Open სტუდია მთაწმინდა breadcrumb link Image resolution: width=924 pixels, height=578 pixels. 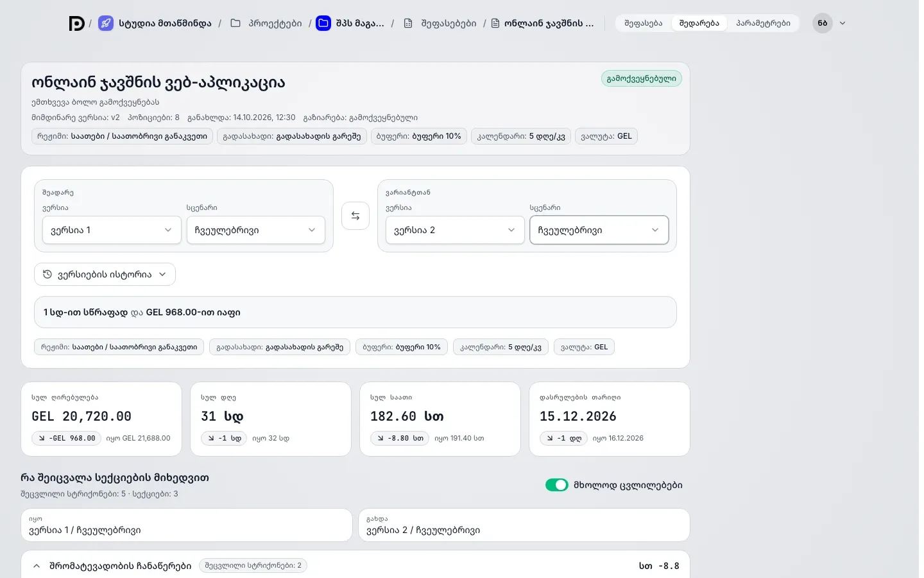pos(165,23)
